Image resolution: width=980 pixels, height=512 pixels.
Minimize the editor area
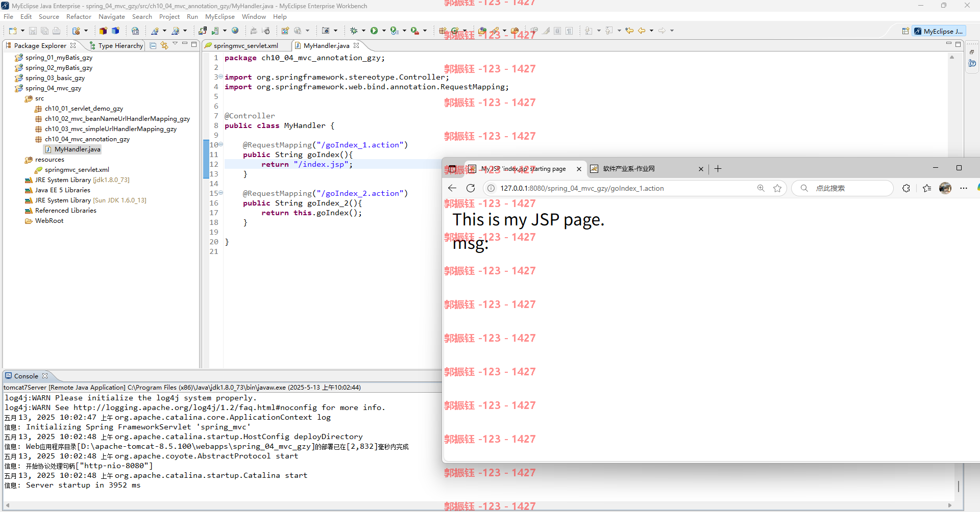pyautogui.click(x=948, y=44)
